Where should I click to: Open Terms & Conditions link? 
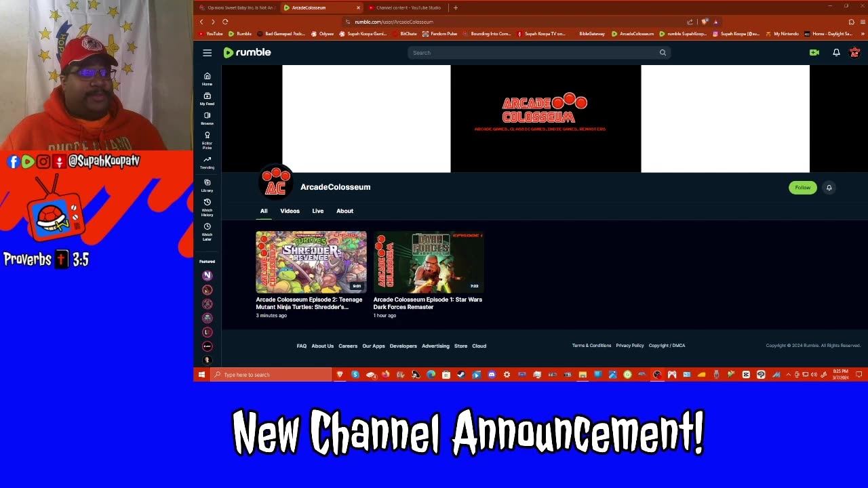tap(591, 346)
